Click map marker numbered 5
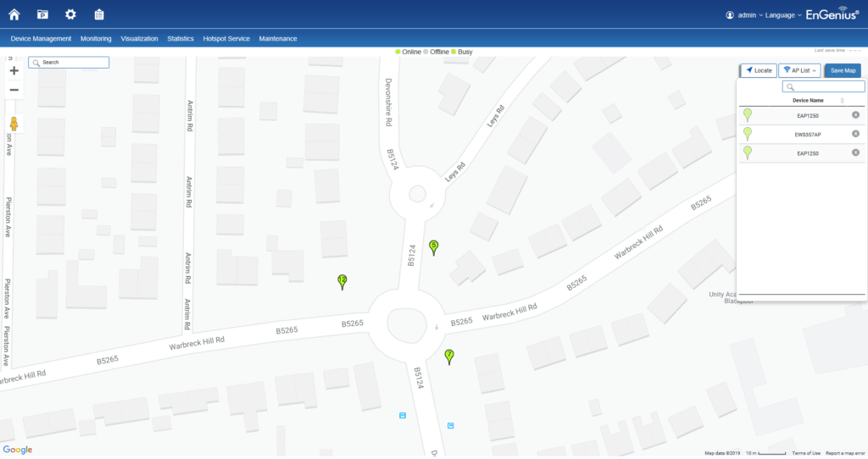The width and height of the screenshot is (868, 459). pos(434,246)
